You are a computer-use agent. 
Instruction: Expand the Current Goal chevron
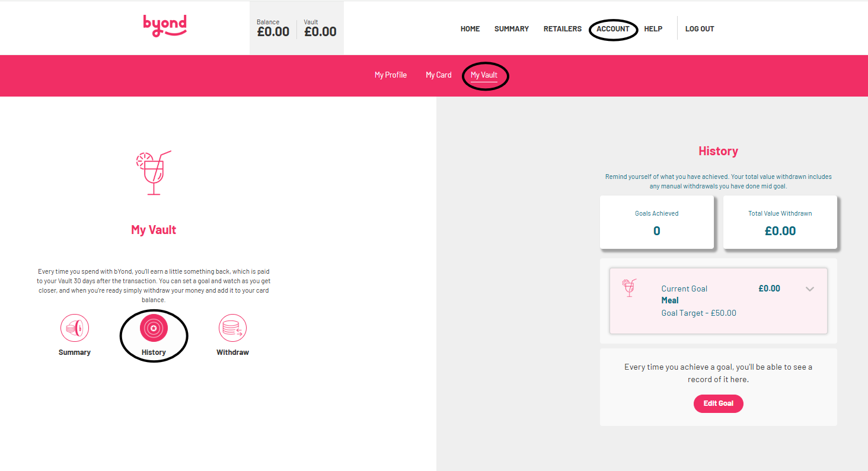tap(810, 289)
